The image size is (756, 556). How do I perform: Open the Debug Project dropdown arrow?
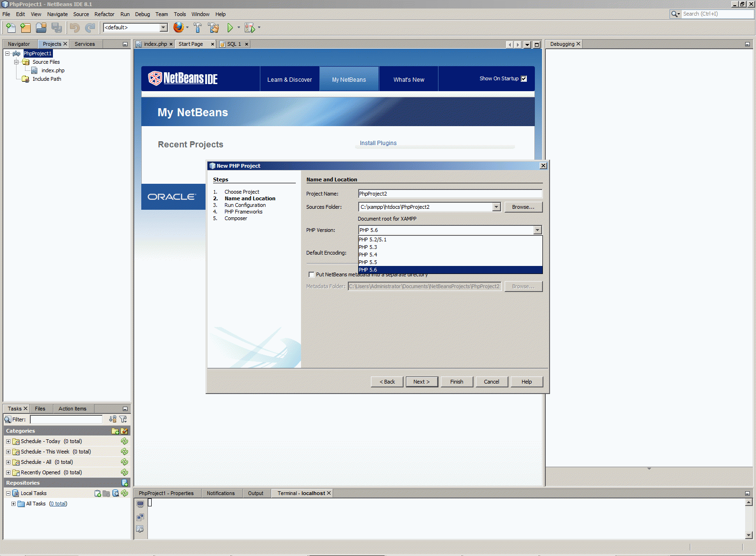(x=259, y=27)
